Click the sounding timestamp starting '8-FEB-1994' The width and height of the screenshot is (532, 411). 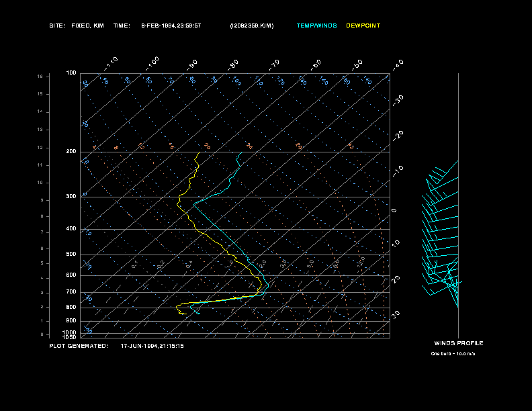pyautogui.click(x=171, y=26)
